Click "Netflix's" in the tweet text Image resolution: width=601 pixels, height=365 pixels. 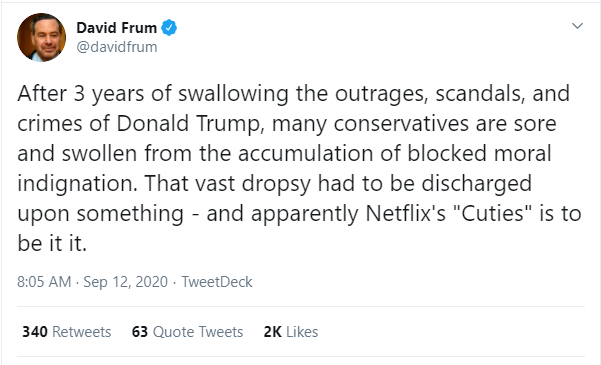click(x=406, y=214)
